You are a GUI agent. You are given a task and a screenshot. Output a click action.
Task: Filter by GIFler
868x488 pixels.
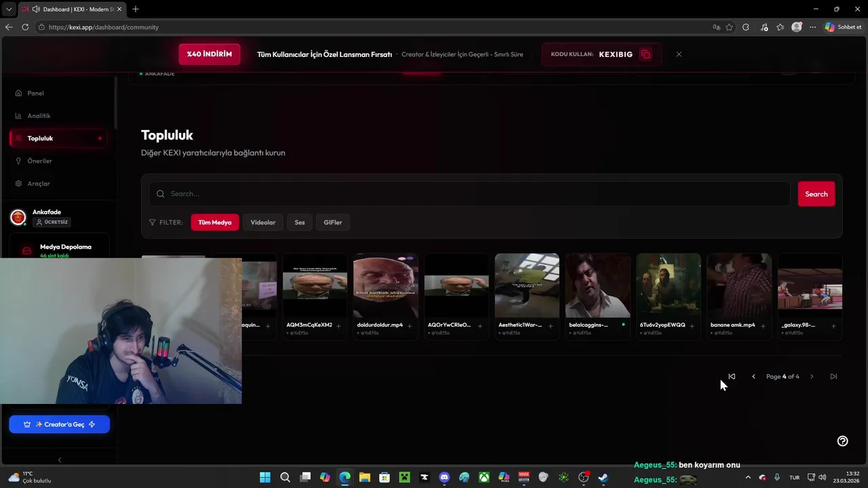click(332, 222)
